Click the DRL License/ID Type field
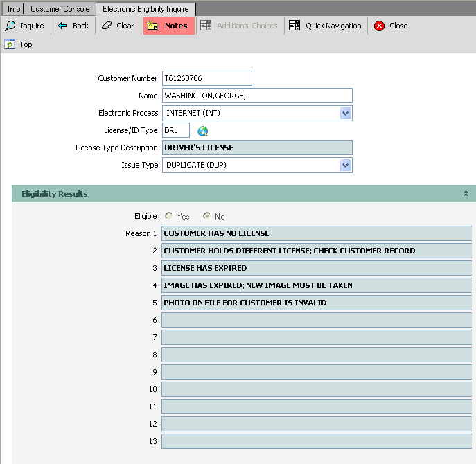The image size is (476, 464). pyautogui.click(x=175, y=130)
